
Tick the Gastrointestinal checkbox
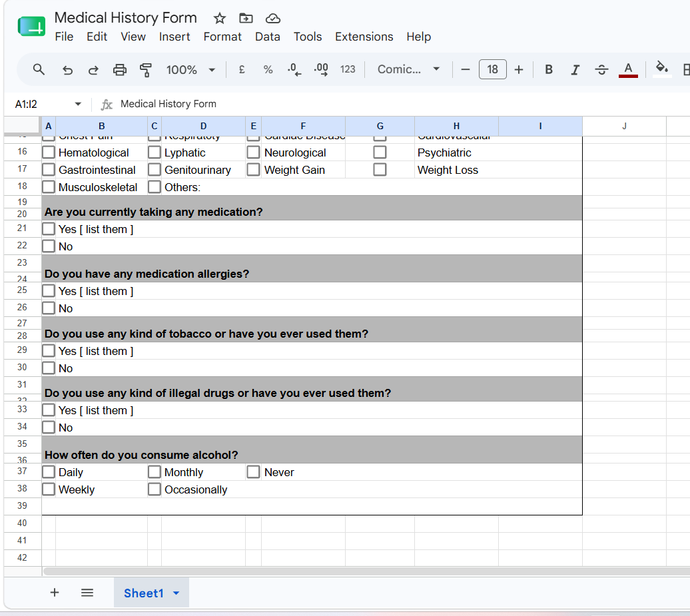[x=49, y=169]
